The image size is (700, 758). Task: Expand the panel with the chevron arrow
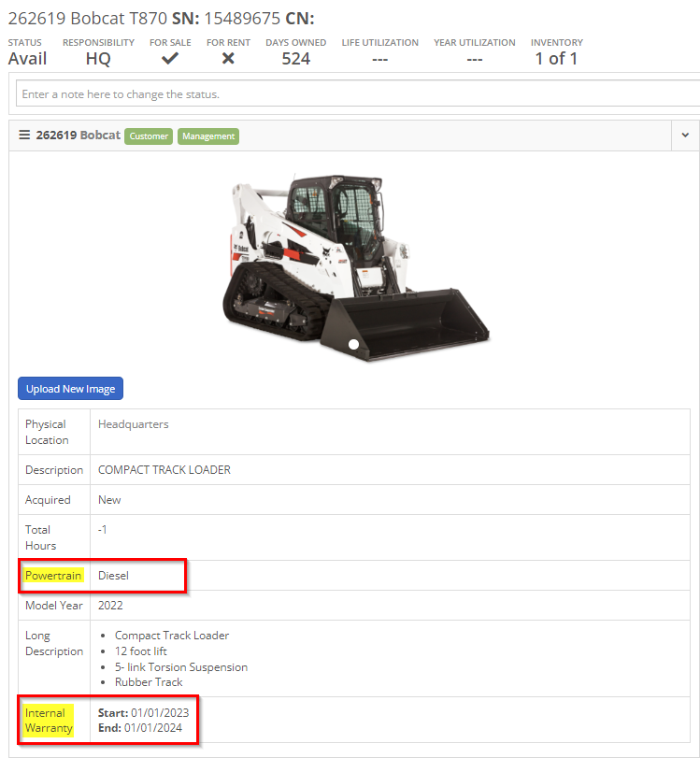(685, 136)
